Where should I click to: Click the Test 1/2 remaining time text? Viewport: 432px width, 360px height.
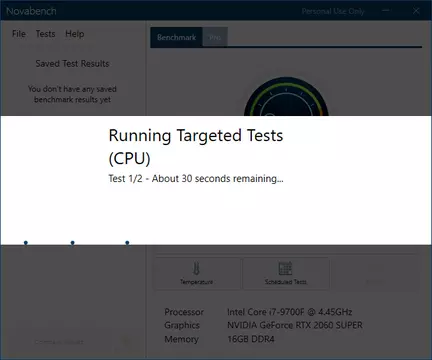pyautogui.click(x=196, y=179)
